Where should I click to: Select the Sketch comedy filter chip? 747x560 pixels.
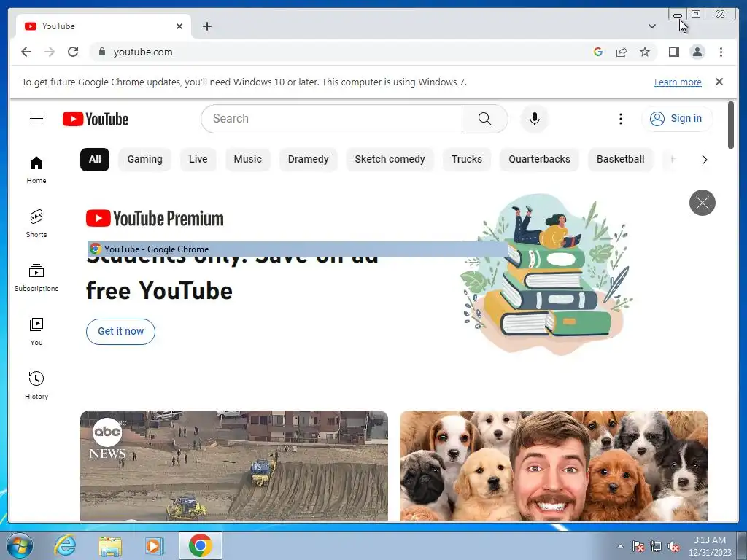tap(390, 159)
